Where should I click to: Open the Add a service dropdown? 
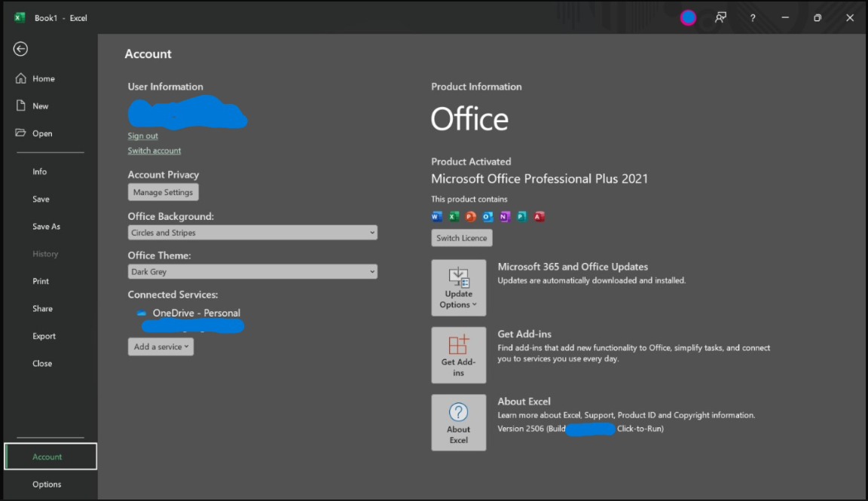click(161, 347)
